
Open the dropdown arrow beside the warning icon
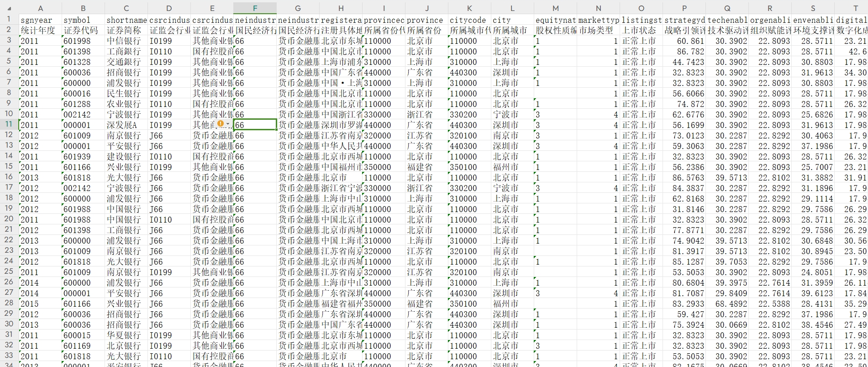227,125
